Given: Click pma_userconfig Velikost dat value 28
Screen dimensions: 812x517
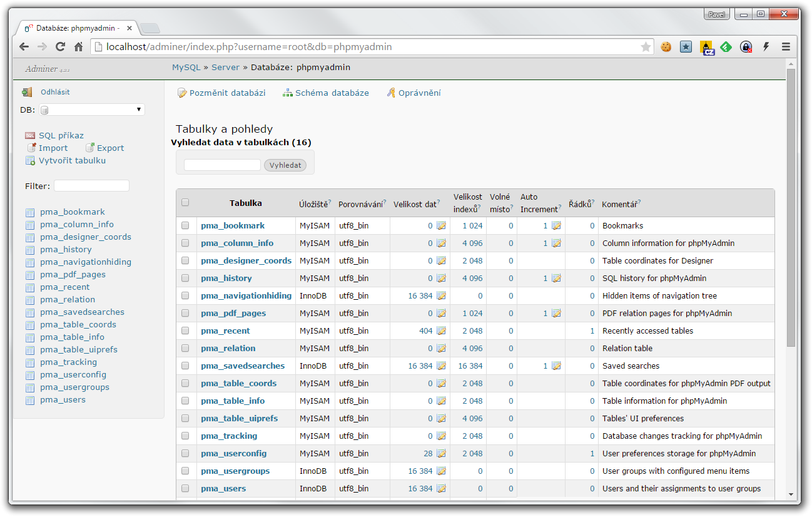Looking at the screenshot, I should coord(428,453).
